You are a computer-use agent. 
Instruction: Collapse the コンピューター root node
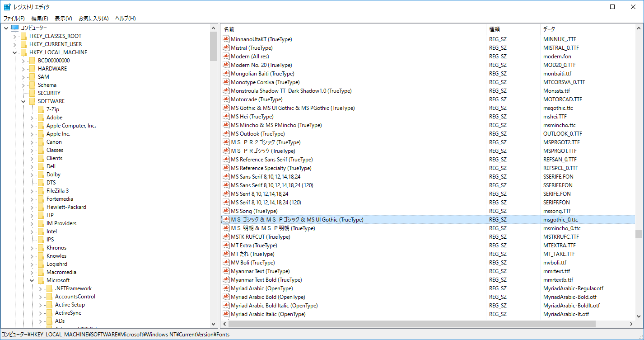pos(5,28)
